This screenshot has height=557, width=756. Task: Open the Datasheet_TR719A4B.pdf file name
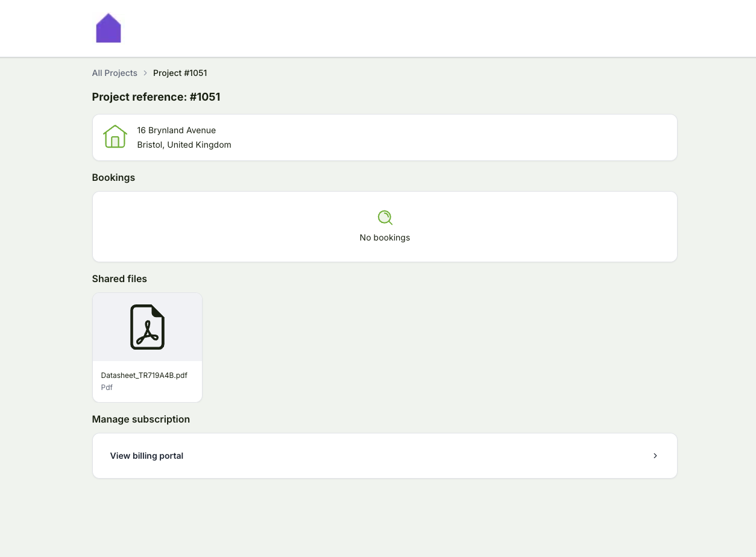[x=144, y=375]
